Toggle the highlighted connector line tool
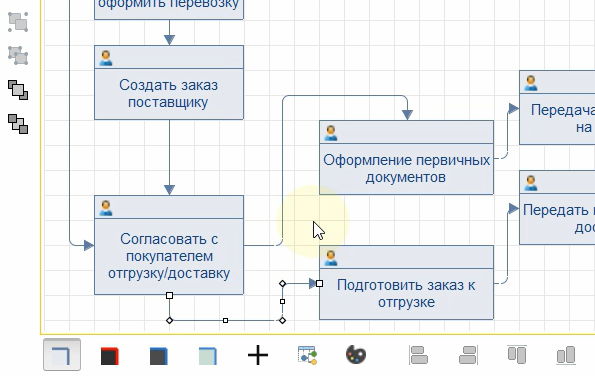Viewport: 595px width, 379px height. 62,355
